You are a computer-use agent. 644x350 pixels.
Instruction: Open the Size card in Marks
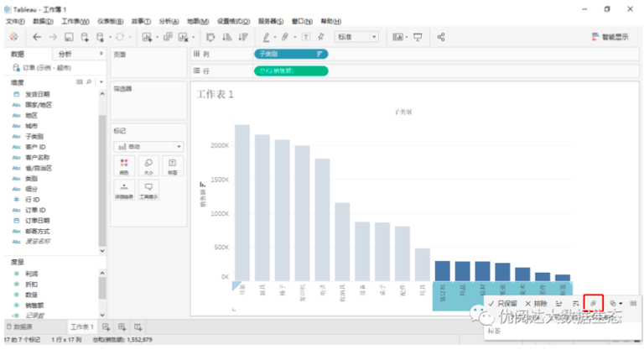(148, 166)
